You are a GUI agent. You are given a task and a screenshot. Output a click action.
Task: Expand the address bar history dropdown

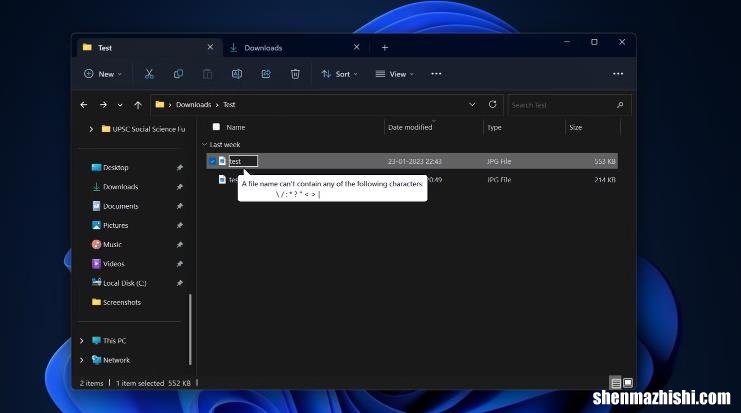[x=472, y=104]
